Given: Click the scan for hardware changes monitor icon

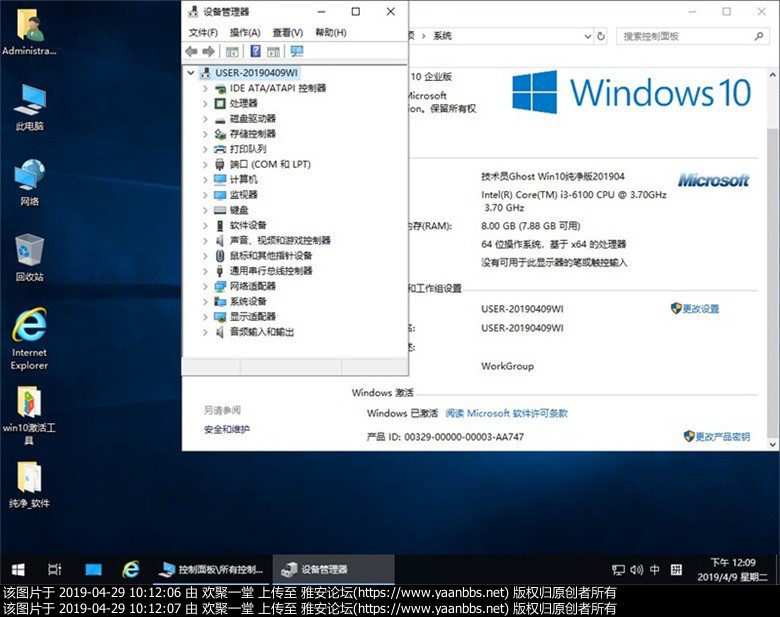Looking at the screenshot, I should point(297,51).
